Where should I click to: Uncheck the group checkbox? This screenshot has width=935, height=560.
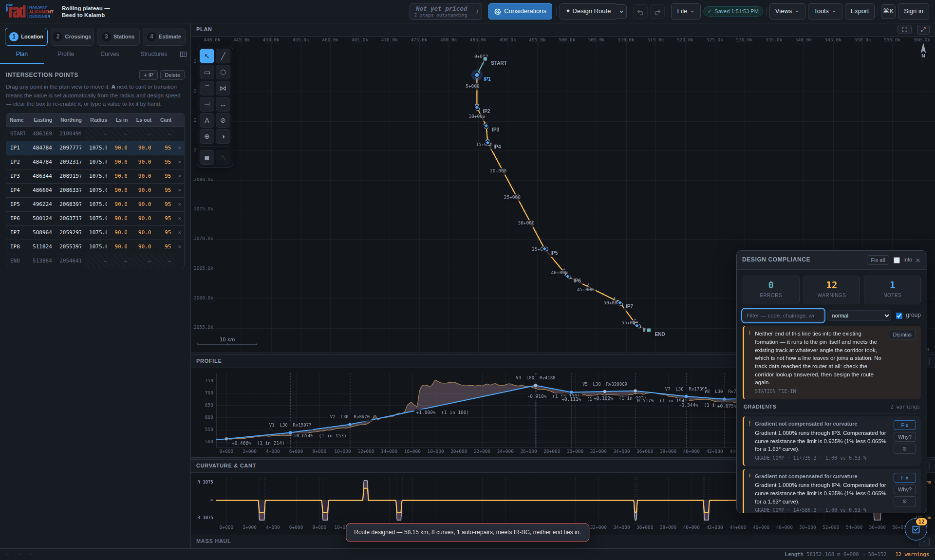[899, 316]
